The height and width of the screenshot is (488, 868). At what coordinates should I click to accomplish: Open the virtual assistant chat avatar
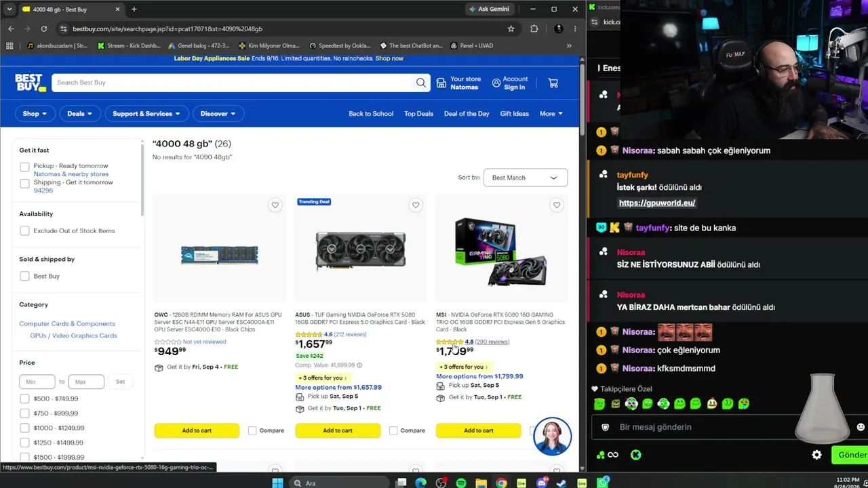pos(552,436)
